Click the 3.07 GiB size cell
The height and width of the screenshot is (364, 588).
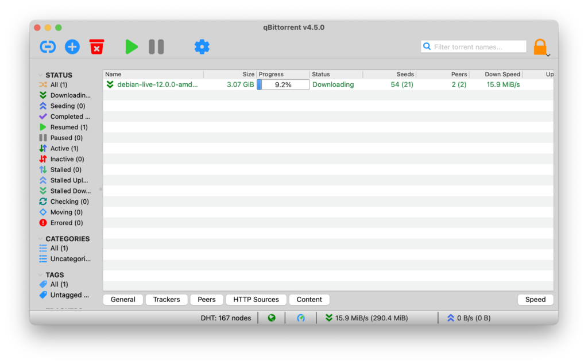tap(241, 85)
